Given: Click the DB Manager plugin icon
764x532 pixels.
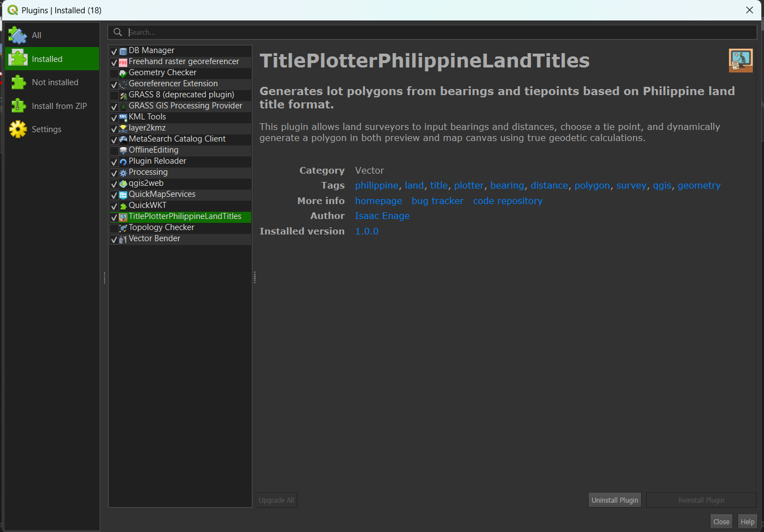Looking at the screenshot, I should coord(123,51).
